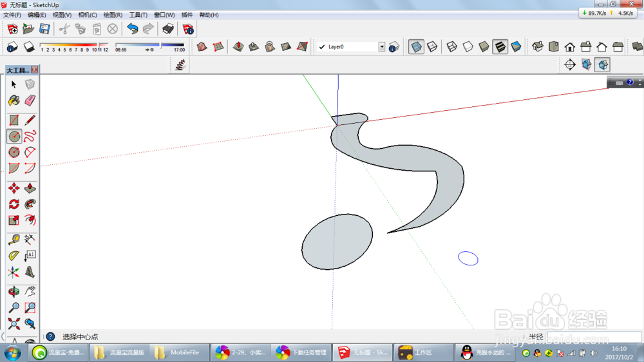Open the 窗口(W) menu
The image size is (644, 362).
pyautogui.click(x=164, y=15)
